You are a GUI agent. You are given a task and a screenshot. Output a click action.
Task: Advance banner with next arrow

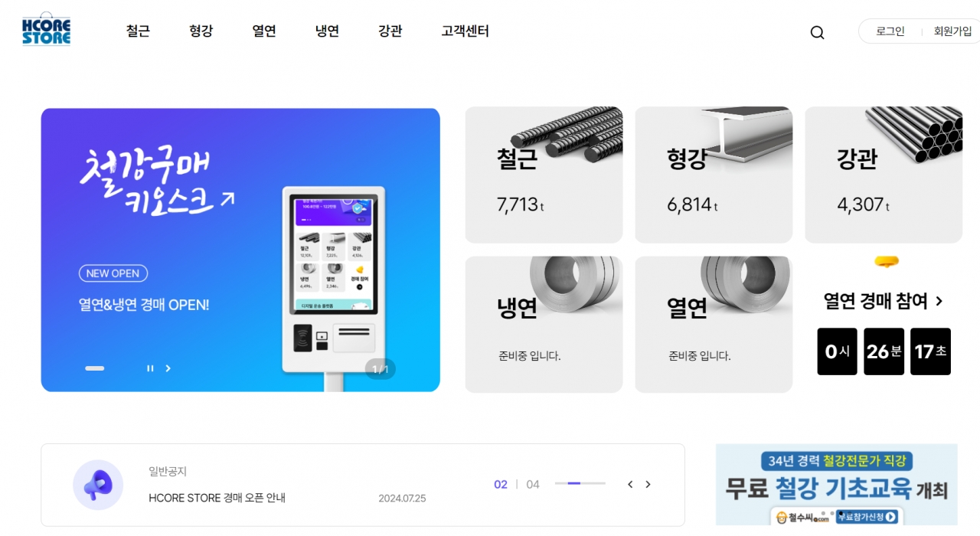[168, 368]
